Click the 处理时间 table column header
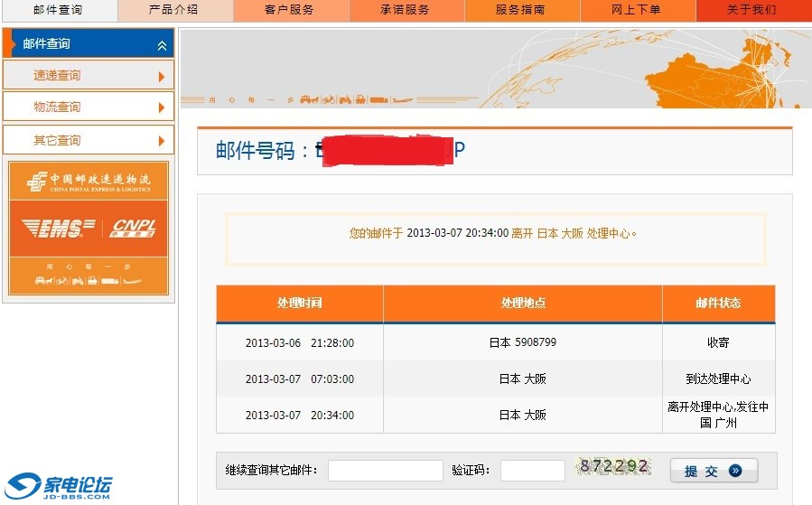The width and height of the screenshot is (812, 505). 299,304
